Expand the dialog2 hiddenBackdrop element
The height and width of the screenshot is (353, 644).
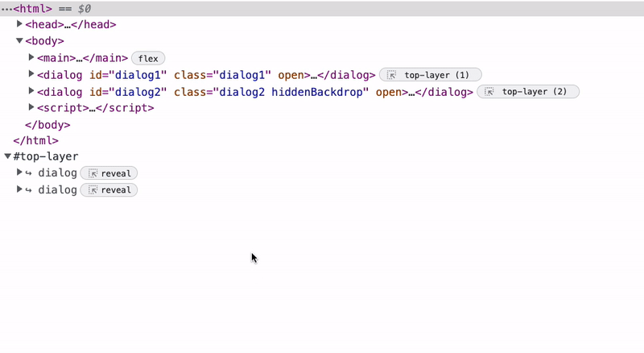pos(31,92)
